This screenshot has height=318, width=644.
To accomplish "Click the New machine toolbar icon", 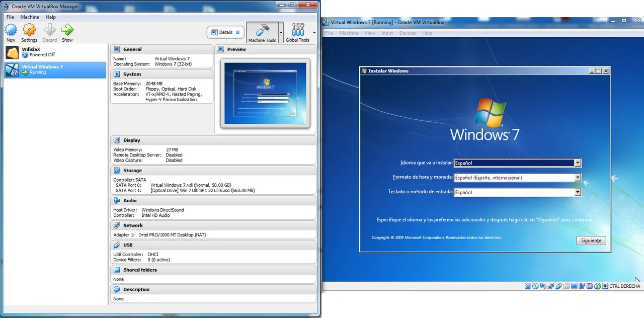I will (11, 30).
